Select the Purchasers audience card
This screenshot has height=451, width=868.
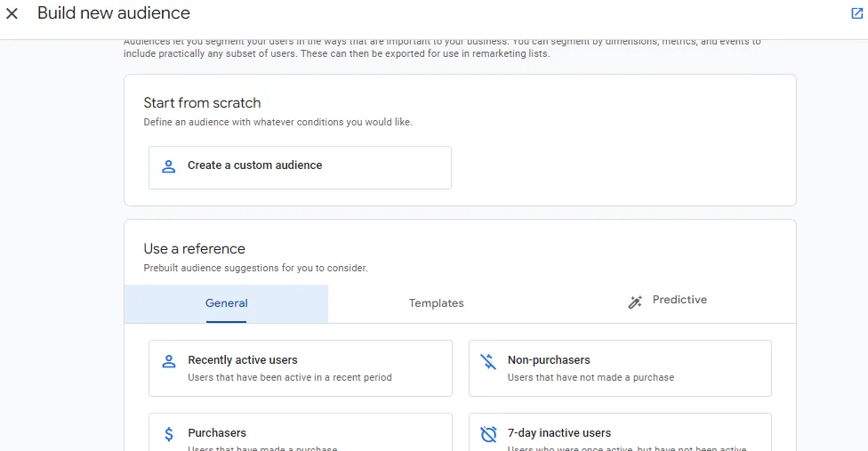tap(301, 432)
